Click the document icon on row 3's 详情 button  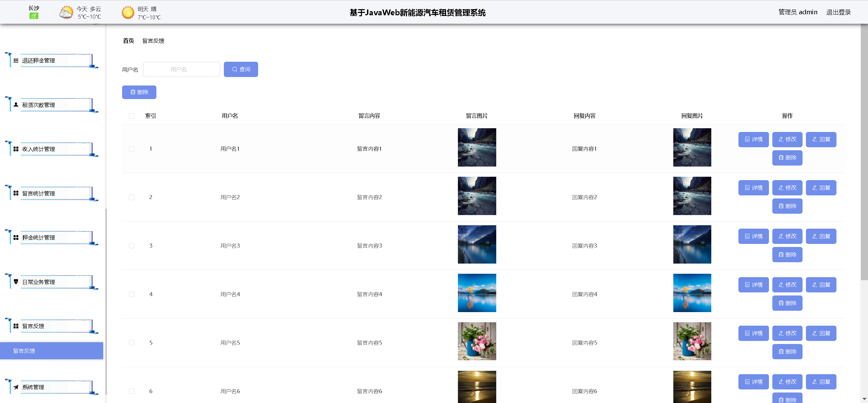747,236
